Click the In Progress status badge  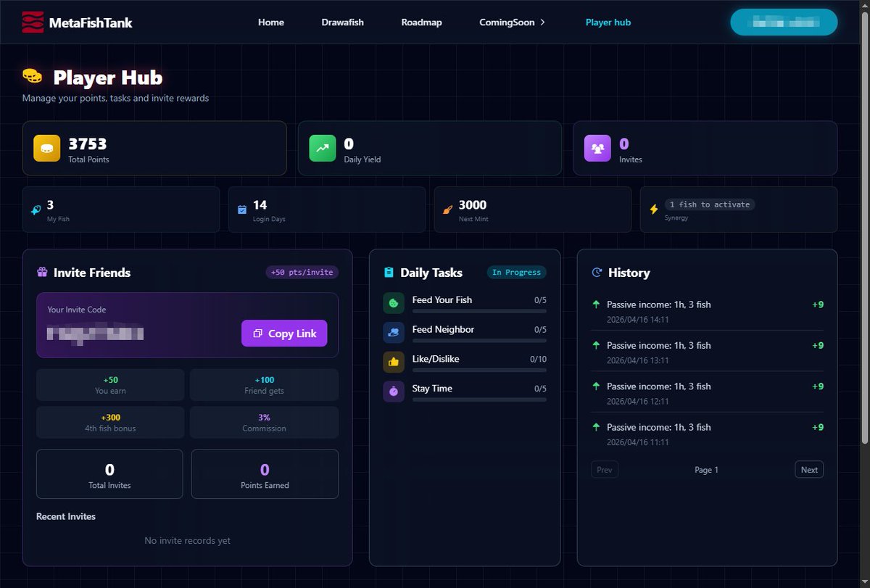tap(516, 273)
